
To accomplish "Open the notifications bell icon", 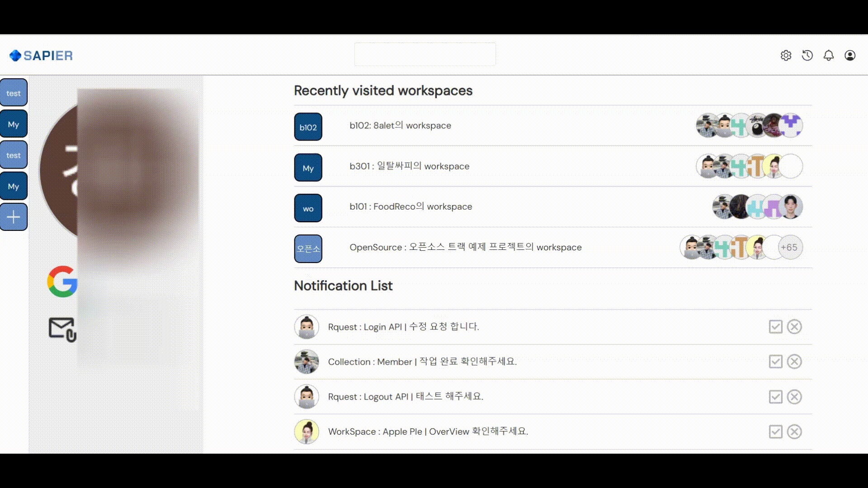I will coord(828,56).
